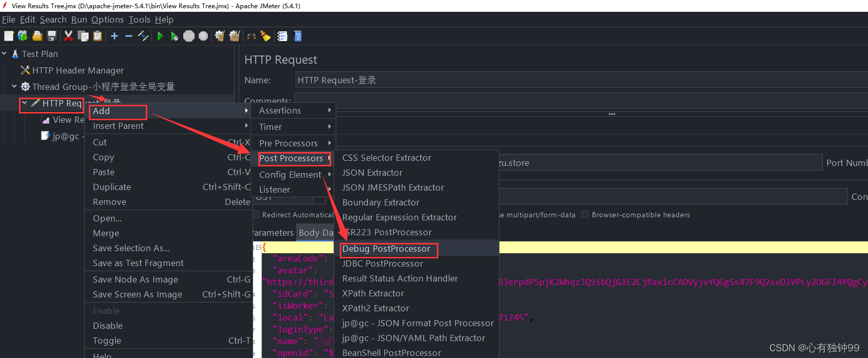This screenshot has width=868, height=358.
Task: Click the Reset Search broom icon
Action: (x=265, y=36)
